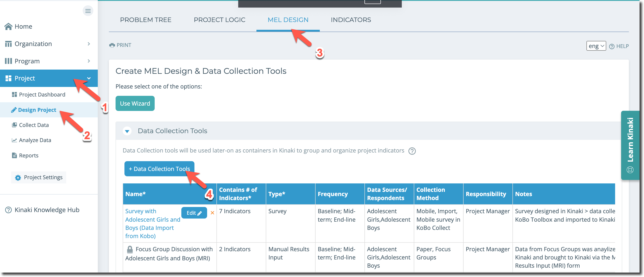Click the print printer icon

[x=112, y=45]
